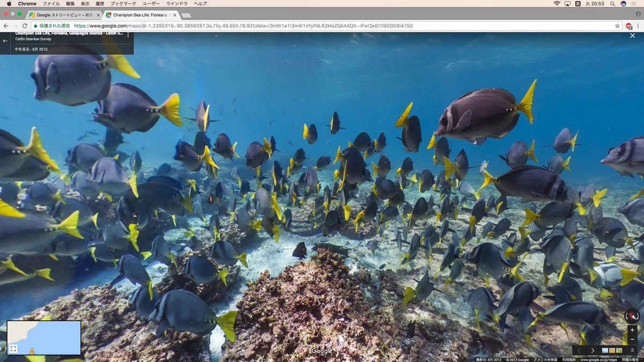The width and height of the screenshot is (644, 362).
Task: Open the Apple menu
Action: pos(9,4)
